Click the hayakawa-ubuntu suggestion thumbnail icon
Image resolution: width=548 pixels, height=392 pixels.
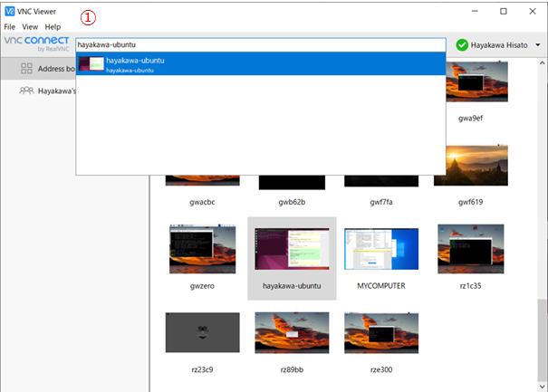click(x=91, y=64)
